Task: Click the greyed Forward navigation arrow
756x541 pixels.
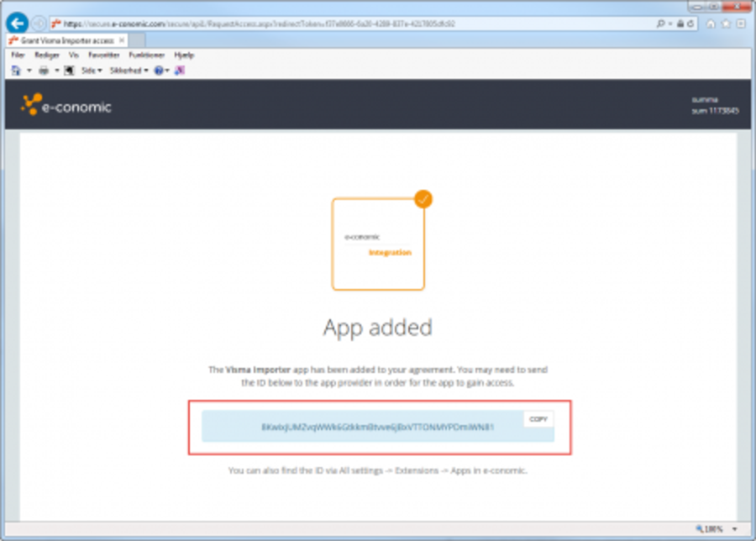Action: [39, 24]
